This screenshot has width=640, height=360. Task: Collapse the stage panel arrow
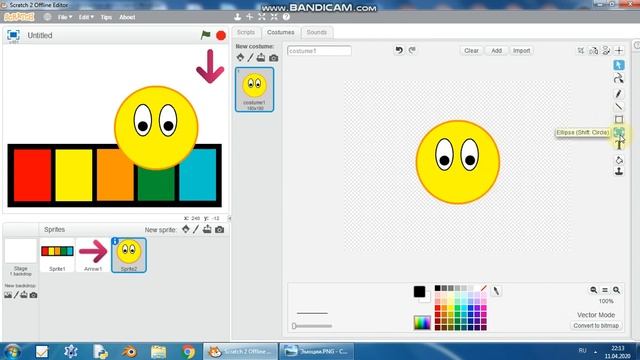[229, 218]
